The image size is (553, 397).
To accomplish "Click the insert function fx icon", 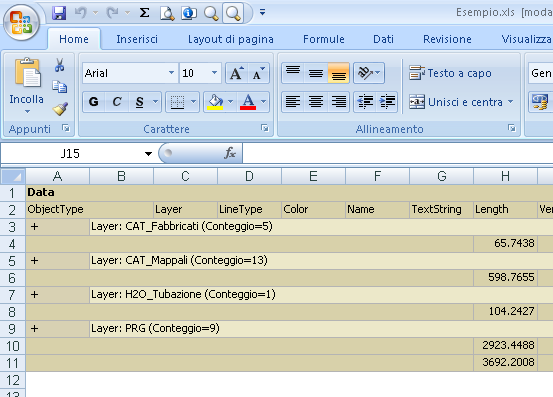I will click(x=230, y=153).
